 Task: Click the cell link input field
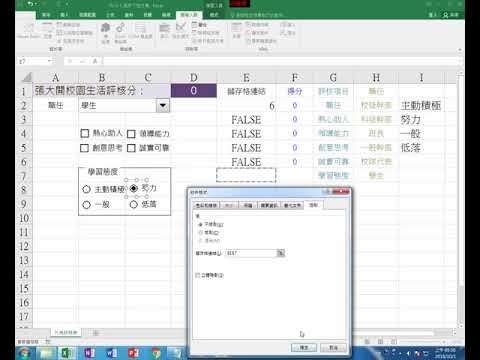[251, 253]
